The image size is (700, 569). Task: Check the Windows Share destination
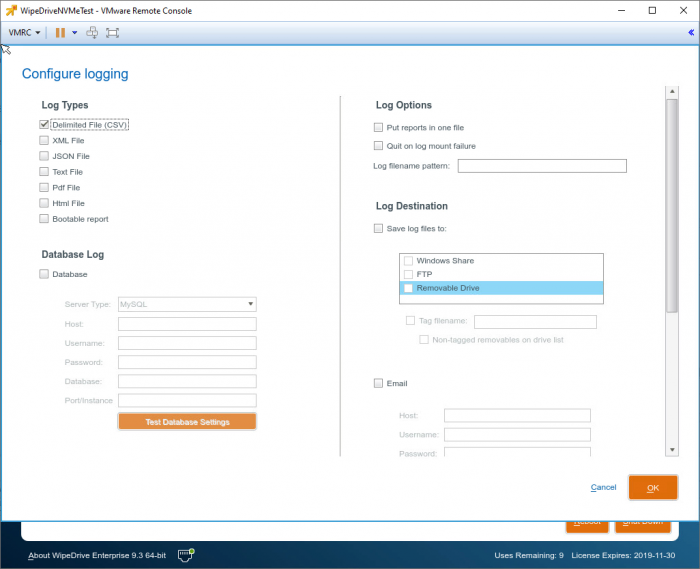[x=408, y=261]
